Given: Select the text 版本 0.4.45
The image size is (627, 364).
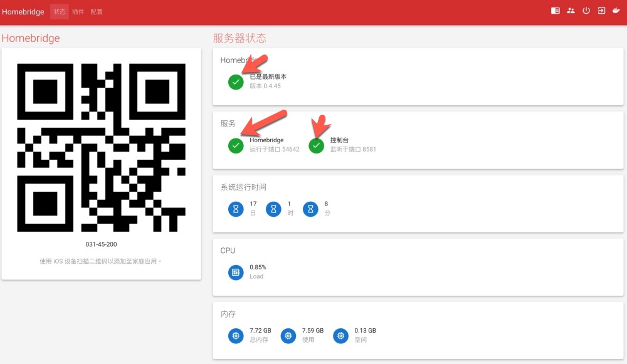Looking at the screenshot, I should [x=265, y=86].
